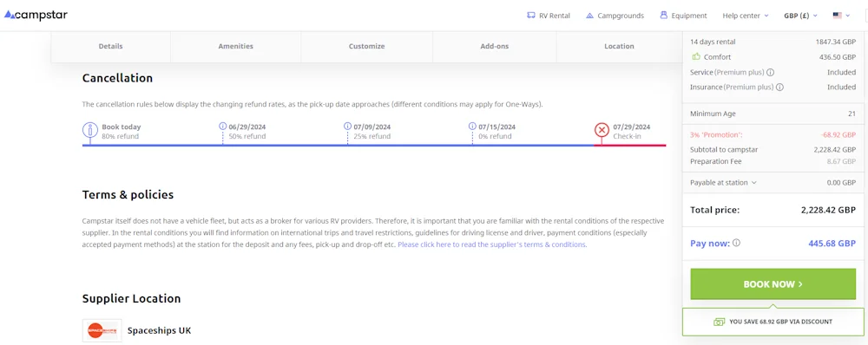Click the BOOK NOW button
The height and width of the screenshot is (345, 868).
tap(773, 284)
